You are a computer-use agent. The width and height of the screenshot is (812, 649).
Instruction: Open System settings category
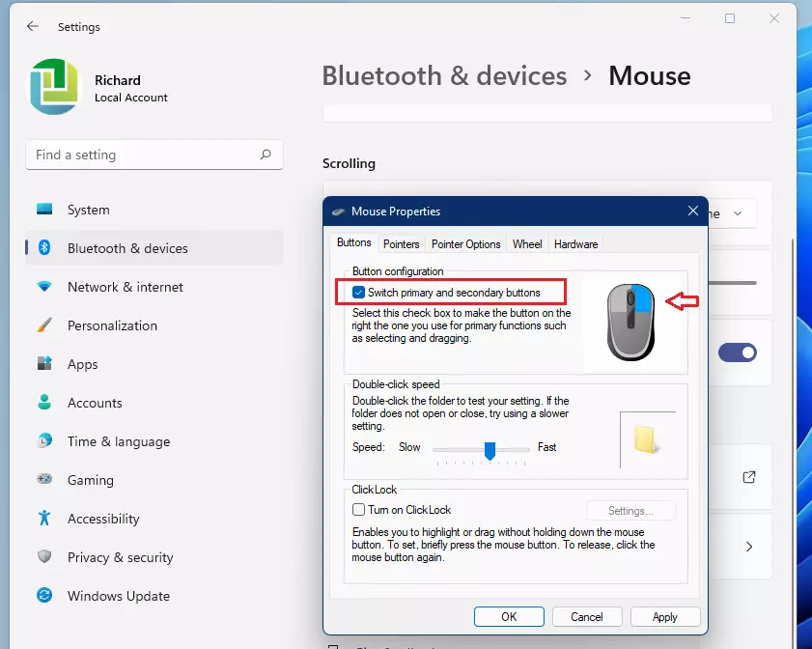point(154,210)
